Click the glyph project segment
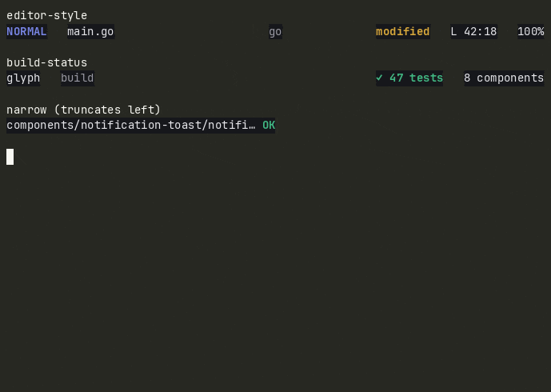 (x=23, y=78)
